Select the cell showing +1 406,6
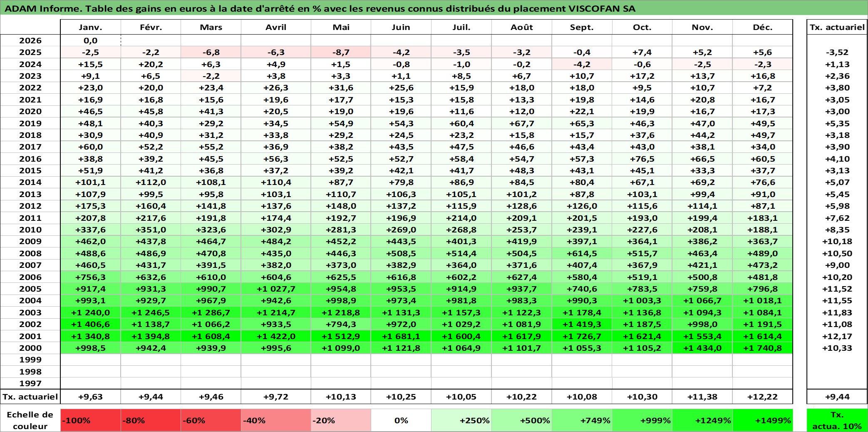Screen dimensions: 868x432 coord(91,324)
